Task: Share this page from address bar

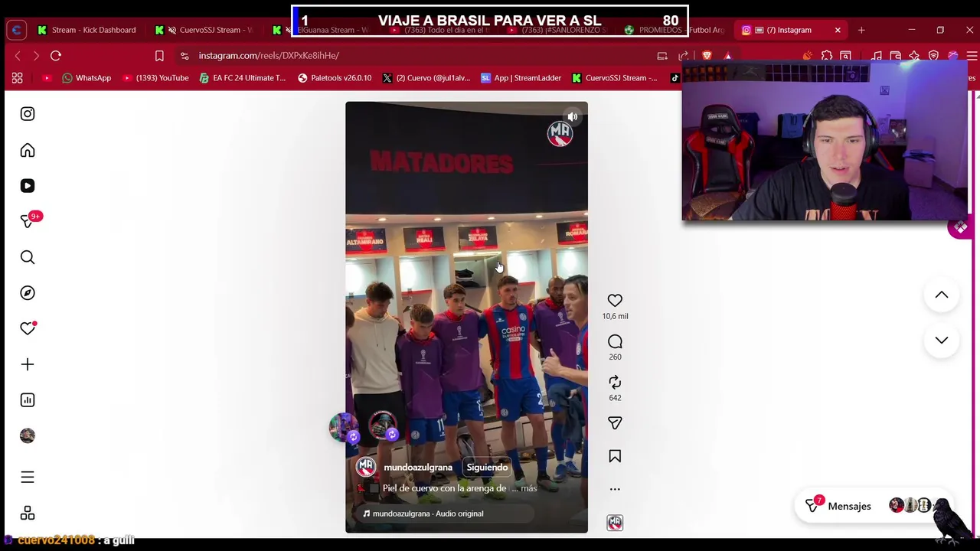Action: (684, 56)
